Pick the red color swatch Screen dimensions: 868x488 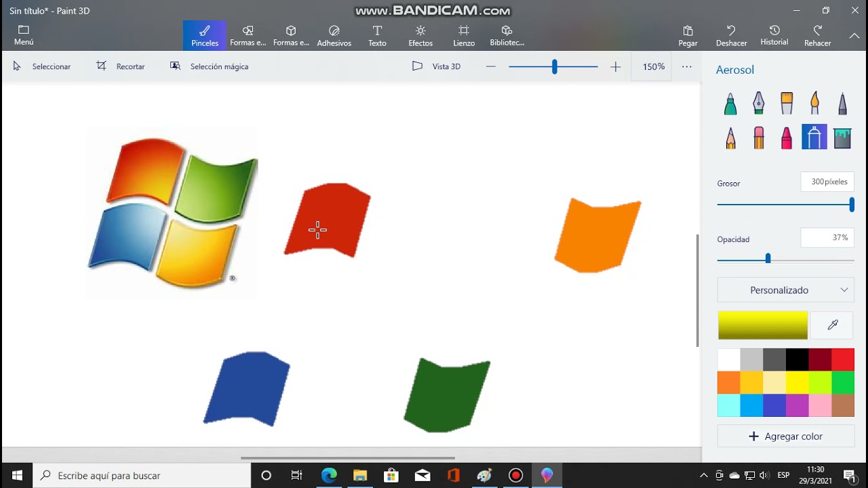tap(843, 360)
